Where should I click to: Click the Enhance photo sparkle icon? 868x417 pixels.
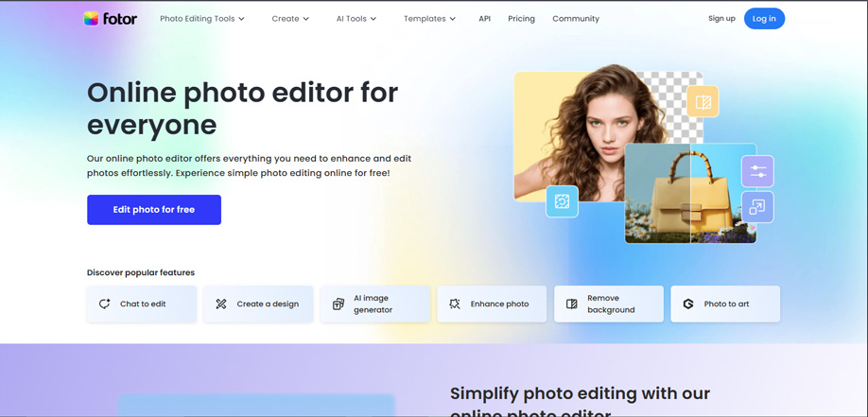pos(455,304)
